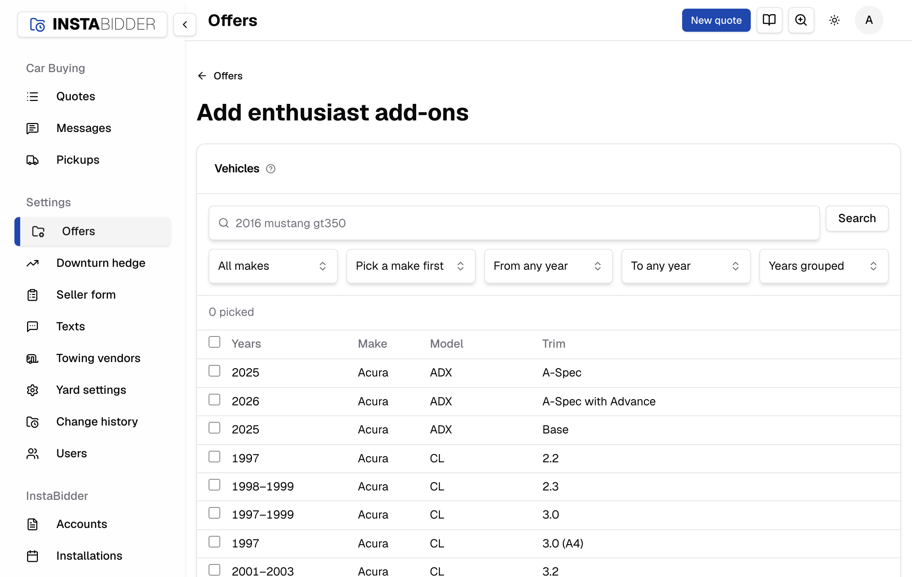
Task: Focus the vehicle search input field
Action: [514, 223]
